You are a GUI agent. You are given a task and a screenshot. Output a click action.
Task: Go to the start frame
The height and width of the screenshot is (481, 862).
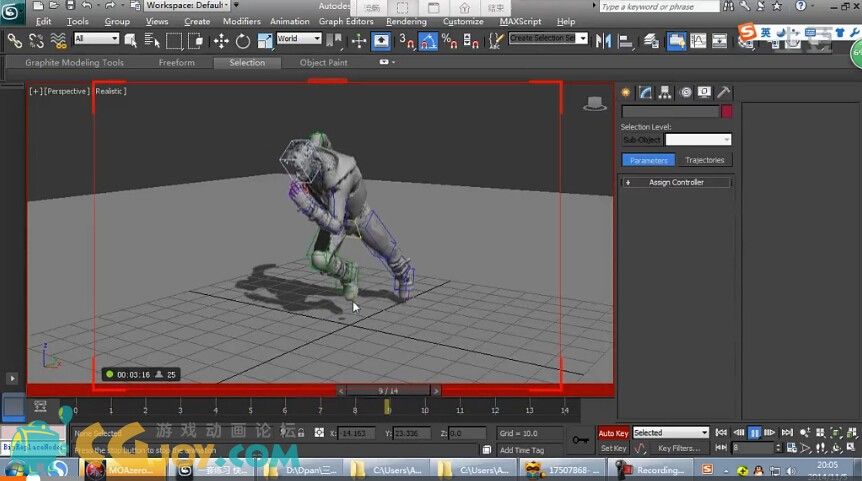[x=721, y=433]
